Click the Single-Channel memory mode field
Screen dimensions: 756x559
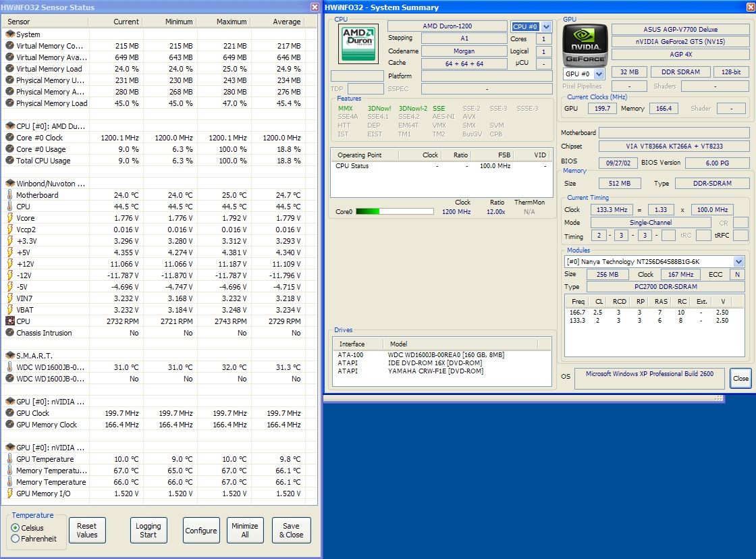click(651, 222)
